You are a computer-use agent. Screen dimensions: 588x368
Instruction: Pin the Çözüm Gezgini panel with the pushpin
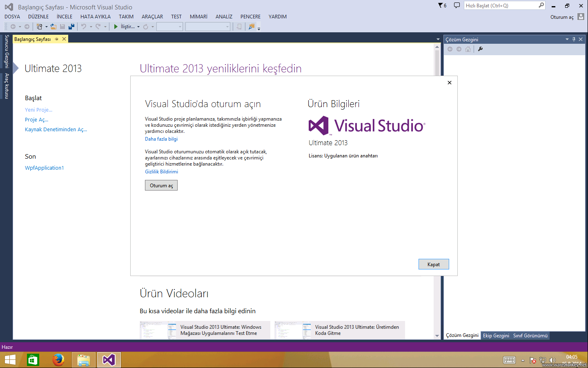574,39
